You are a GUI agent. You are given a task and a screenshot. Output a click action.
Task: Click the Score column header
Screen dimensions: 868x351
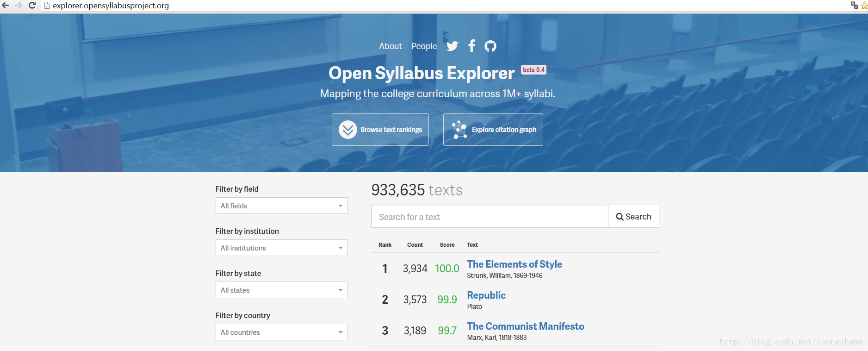tap(447, 245)
